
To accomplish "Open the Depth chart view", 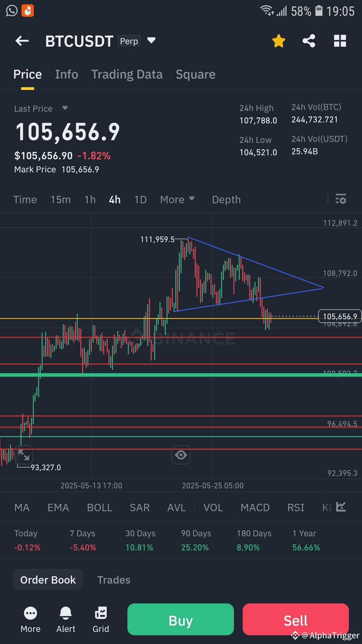I will [227, 200].
